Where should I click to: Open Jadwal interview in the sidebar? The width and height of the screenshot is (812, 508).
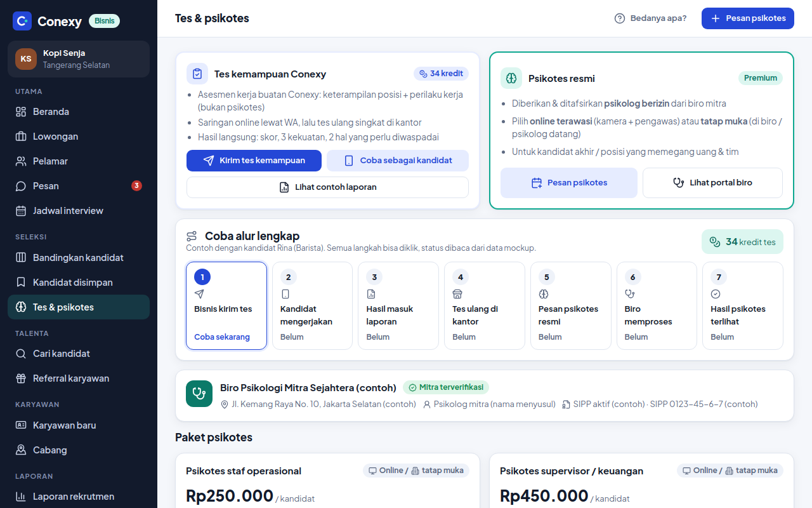[x=79, y=211]
